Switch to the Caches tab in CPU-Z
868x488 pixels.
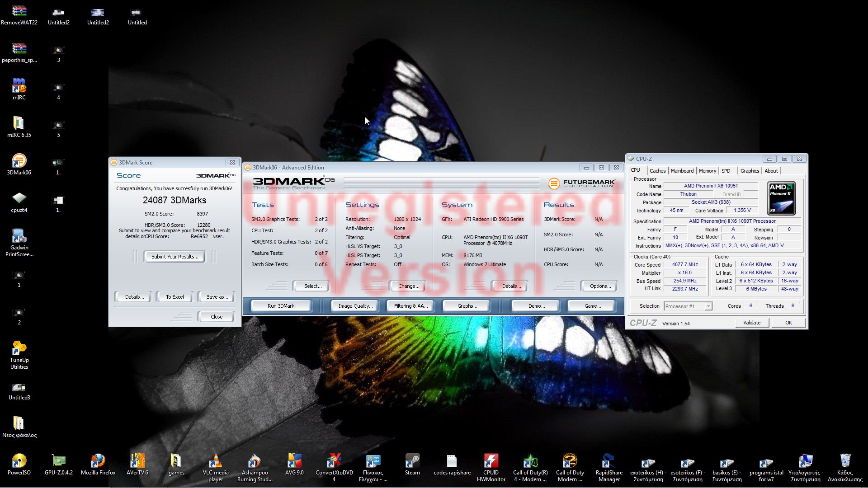tap(657, 171)
